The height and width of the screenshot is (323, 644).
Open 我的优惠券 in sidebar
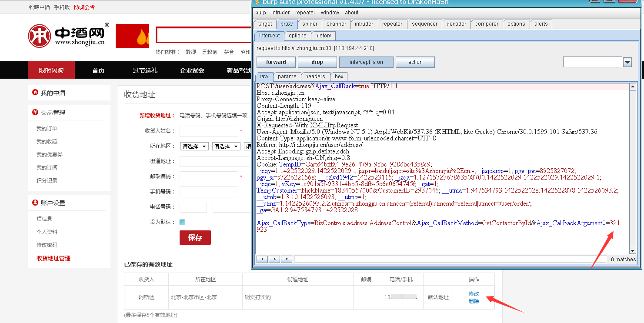point(50,154)
